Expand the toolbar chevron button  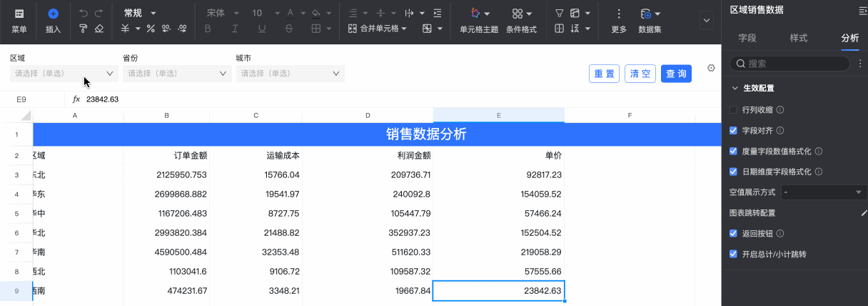point(707,20)
